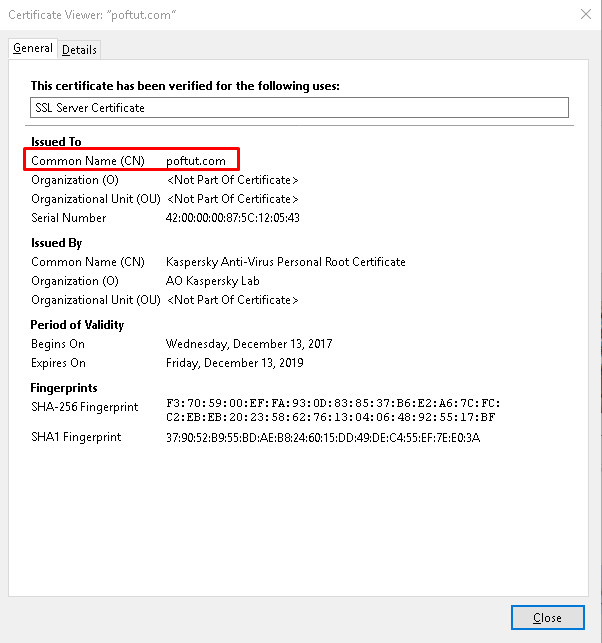Image resolution: width=602 pixels, height=643 pixels.
Task: Switch to the Details tab
Action: coord(79,50)
